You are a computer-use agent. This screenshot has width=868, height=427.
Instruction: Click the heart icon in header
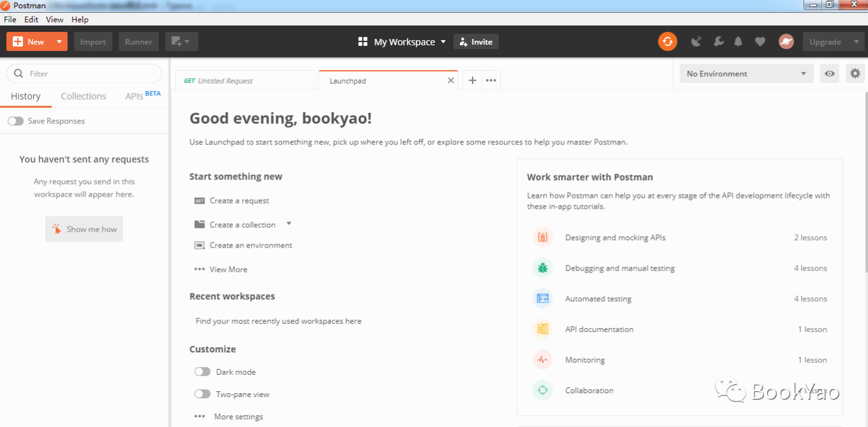tap(760, 41)
